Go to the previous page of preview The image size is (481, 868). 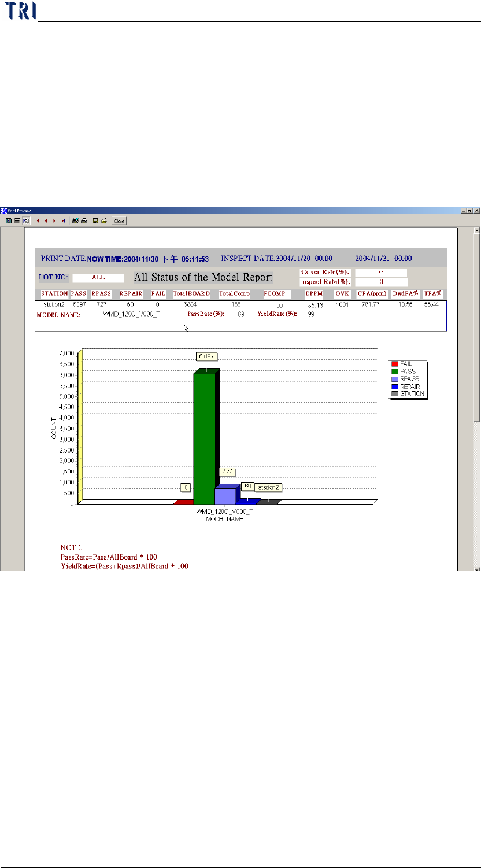click(46, 221)
